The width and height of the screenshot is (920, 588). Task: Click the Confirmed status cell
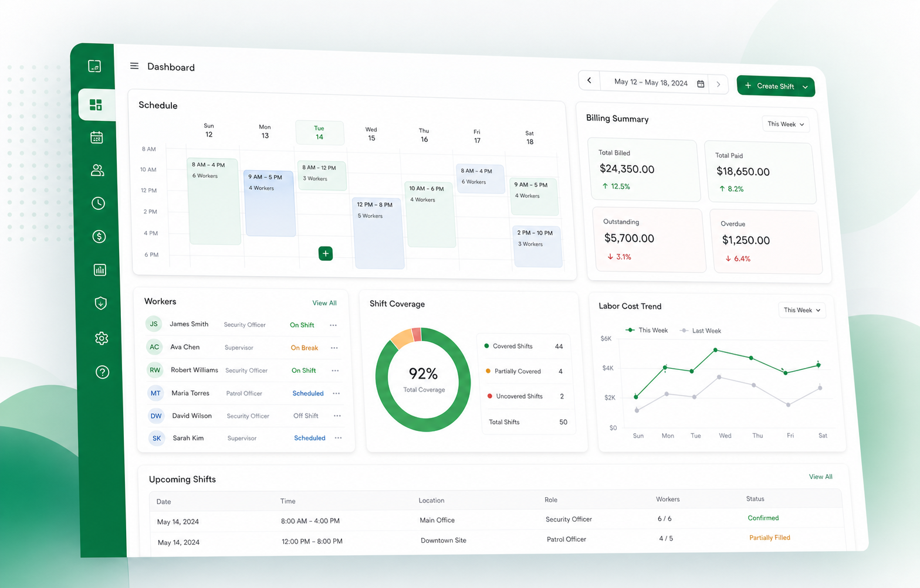(763, 518)
